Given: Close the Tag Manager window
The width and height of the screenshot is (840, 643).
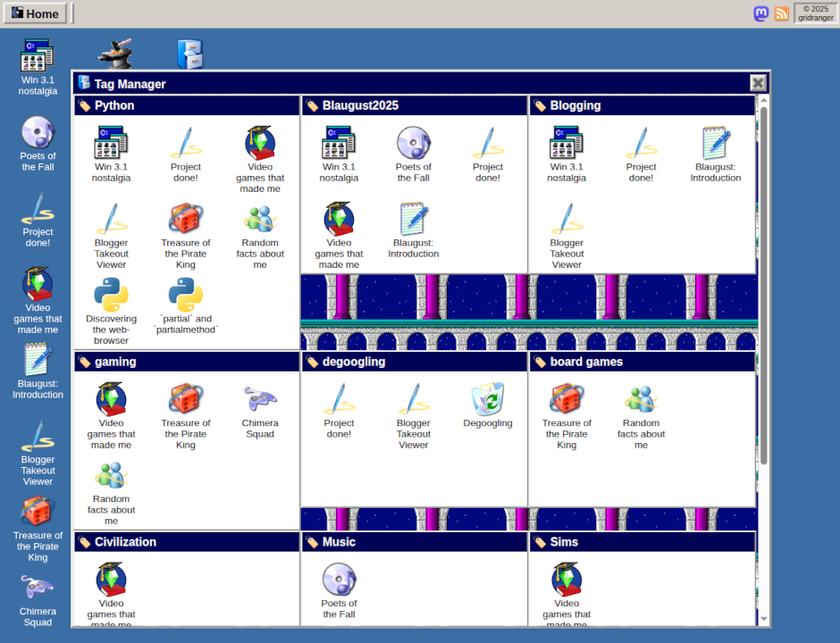Looking at the screenshot, I should point(758,83).
